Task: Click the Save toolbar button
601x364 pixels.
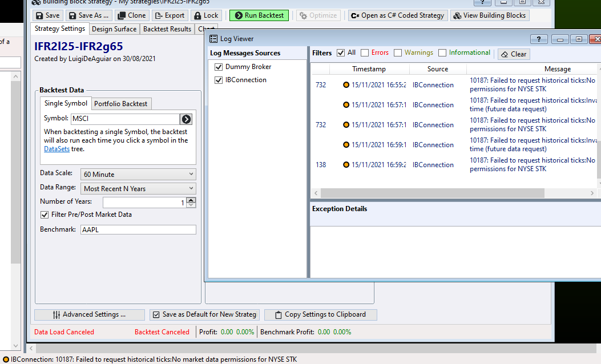Action: click(x=47, y=15)
